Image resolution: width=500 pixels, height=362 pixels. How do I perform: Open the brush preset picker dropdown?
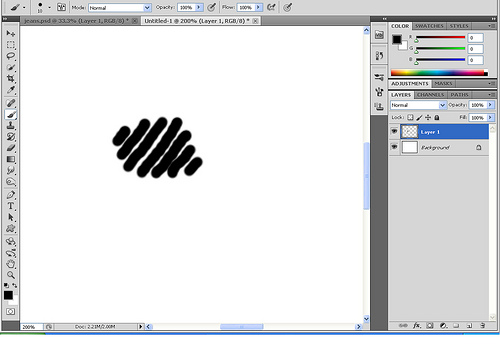coord(49,7)
